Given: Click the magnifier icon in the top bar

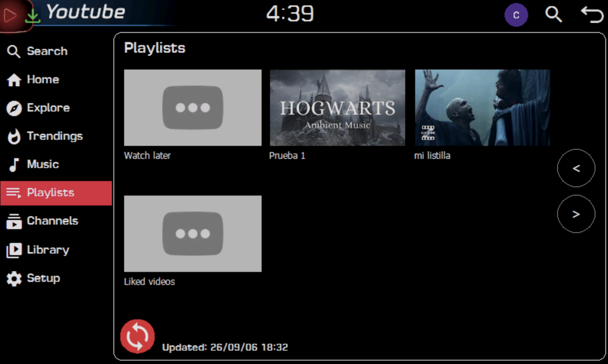Looking at the screenshot, I should (553, 15).
